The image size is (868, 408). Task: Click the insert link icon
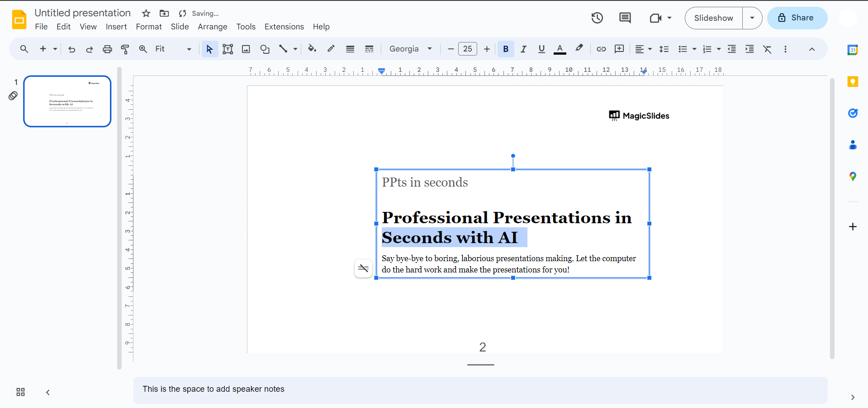(601, 49)
